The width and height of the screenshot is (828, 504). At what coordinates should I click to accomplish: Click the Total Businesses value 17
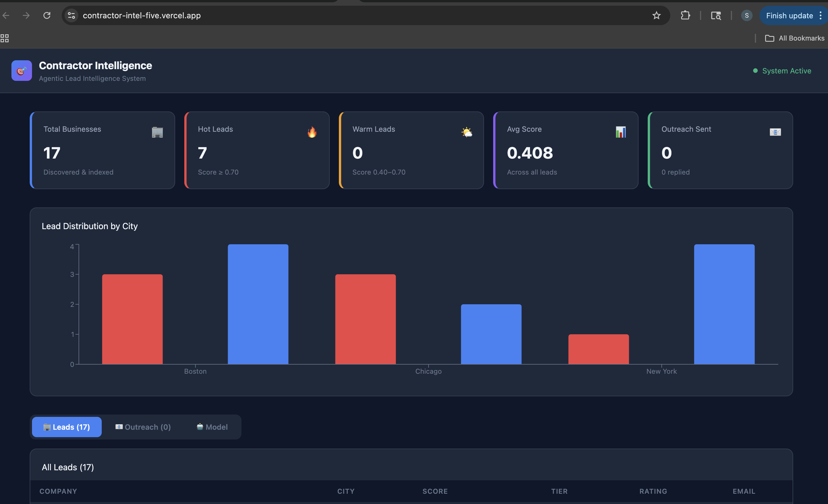(52, 153)
